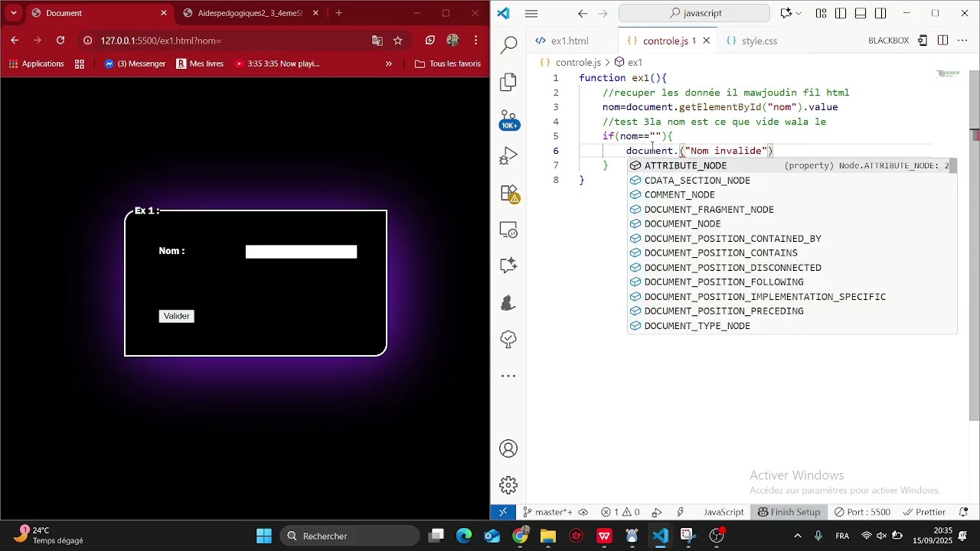Click the taskbar Rechercher search box
Screen dimensions: 980x551
[x=350, y=536]
